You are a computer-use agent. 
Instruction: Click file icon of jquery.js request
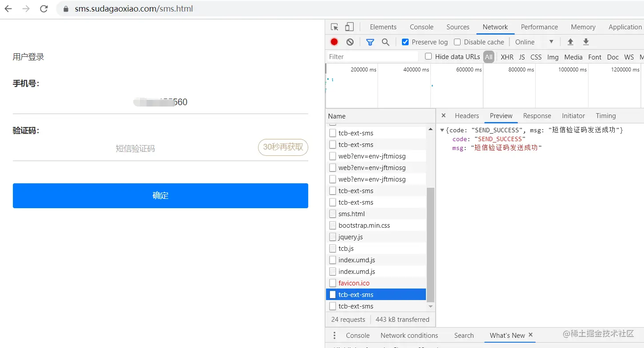(x=333, y=237)
